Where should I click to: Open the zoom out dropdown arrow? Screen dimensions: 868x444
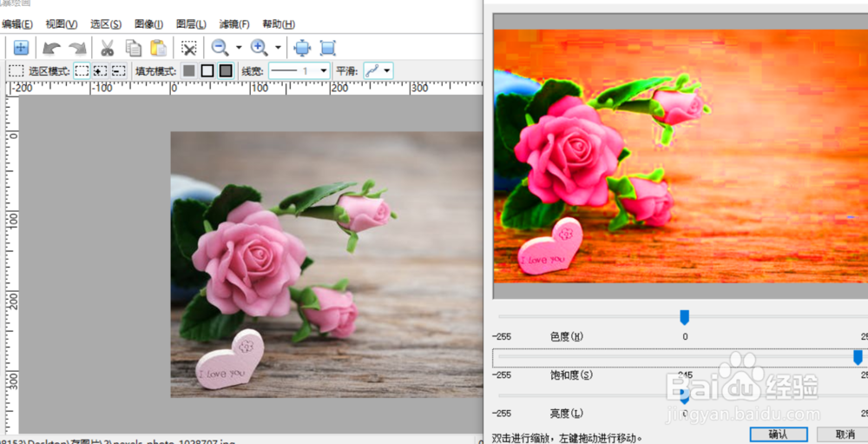[239, 49]
